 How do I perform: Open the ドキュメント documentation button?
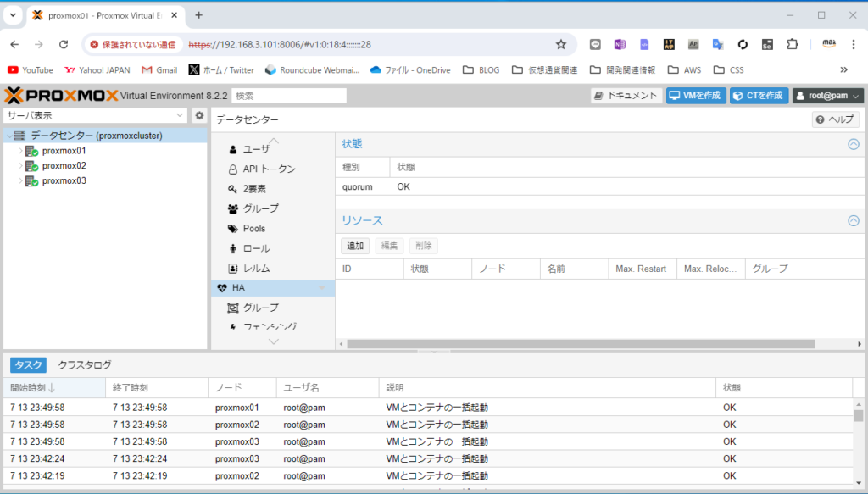coord(626,96)
